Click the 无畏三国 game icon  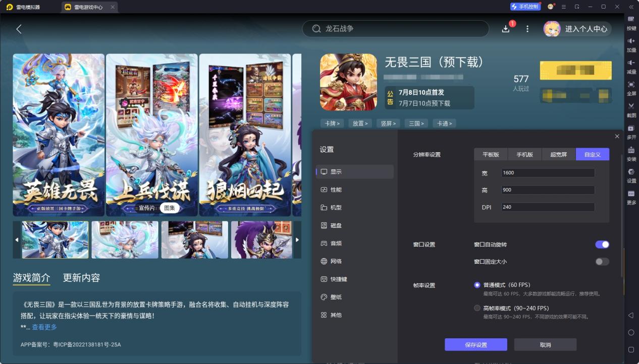click(x=348, y=82)
